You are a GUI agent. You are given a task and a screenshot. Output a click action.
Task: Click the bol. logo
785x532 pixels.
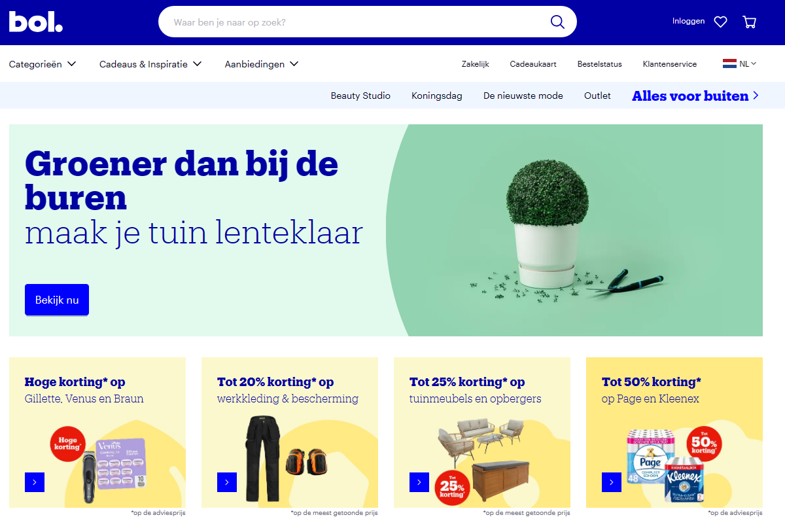[36, 22]
